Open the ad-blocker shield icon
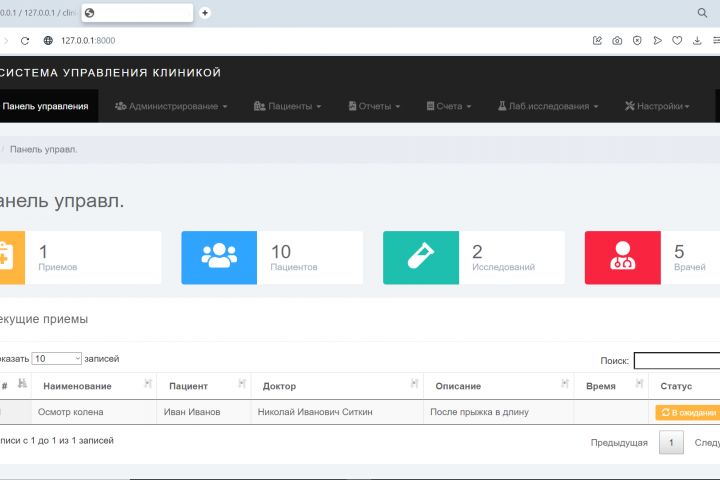 click(637, 40)
